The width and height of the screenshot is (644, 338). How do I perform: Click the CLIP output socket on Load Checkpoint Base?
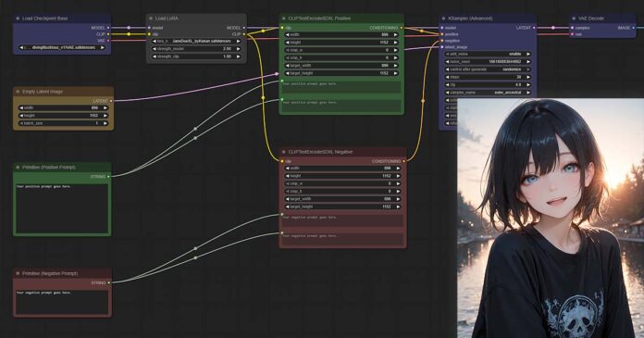[108, 34]
